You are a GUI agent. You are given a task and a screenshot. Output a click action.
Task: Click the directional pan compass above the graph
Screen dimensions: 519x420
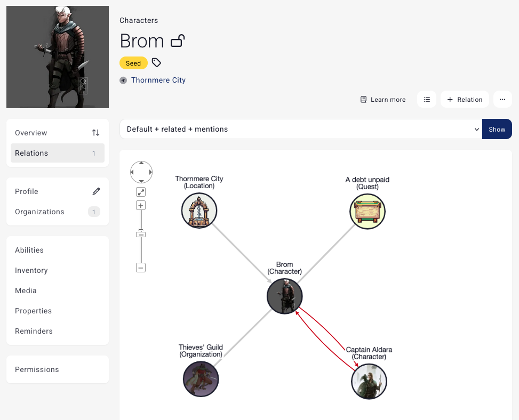141,172
